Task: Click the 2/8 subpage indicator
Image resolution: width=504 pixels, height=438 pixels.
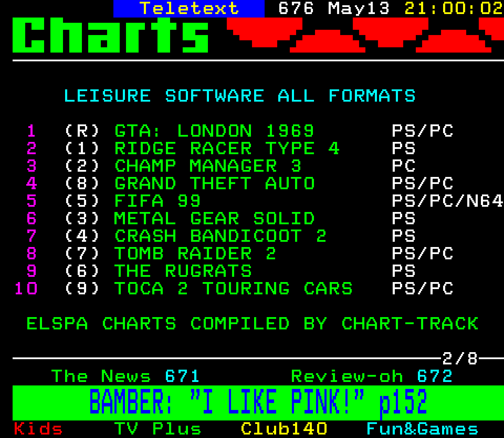Action: [x=460, y=358]
